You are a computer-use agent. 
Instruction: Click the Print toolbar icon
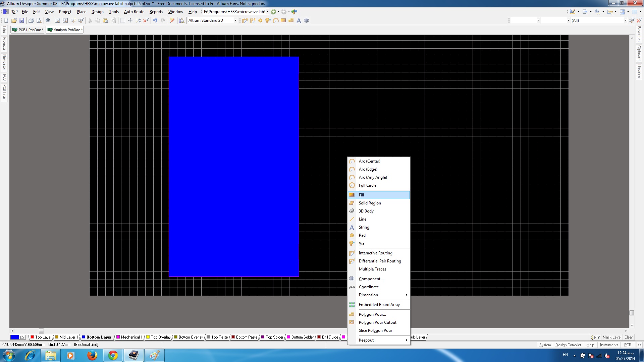pos(31,20)
